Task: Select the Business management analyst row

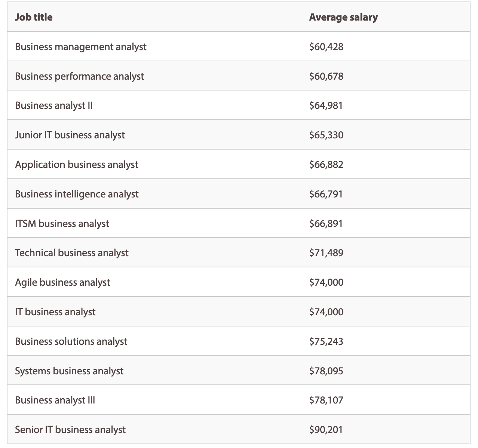Action: (81, 46)
